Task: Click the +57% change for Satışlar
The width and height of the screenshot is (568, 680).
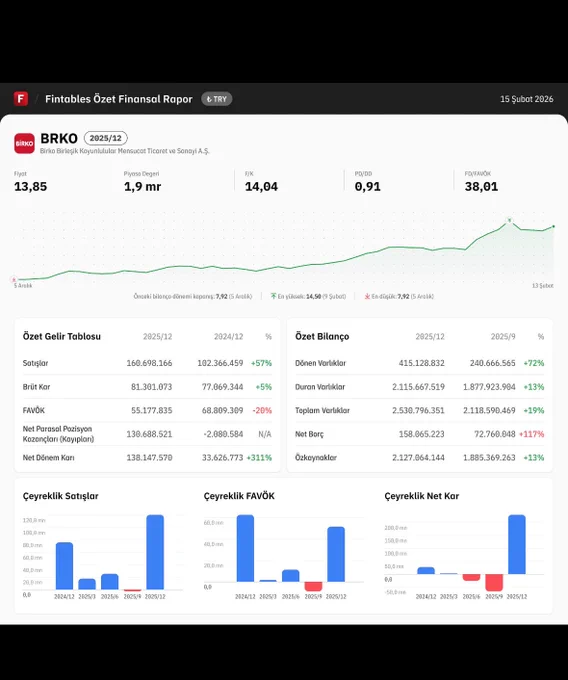Action: 261,363
